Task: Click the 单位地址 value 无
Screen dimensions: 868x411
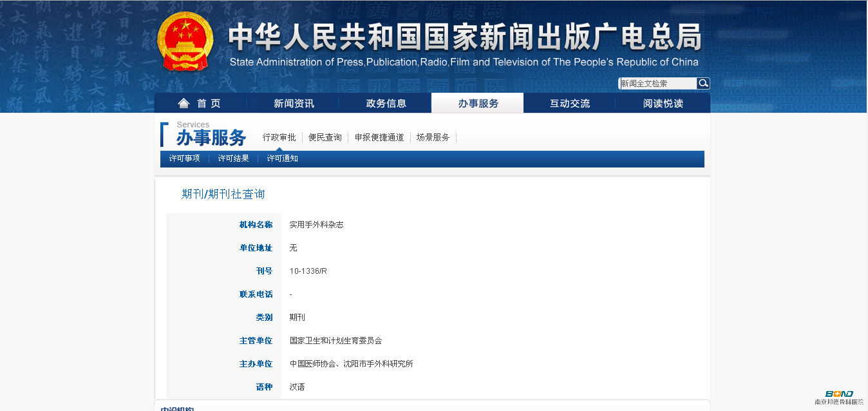Action: coord(294,248)
